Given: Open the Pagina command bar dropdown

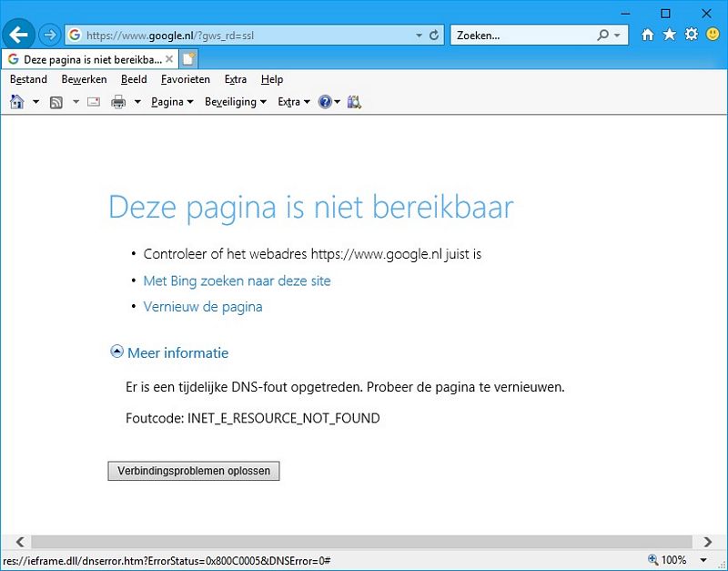Looking at the screenshot, I should (172, 102).
